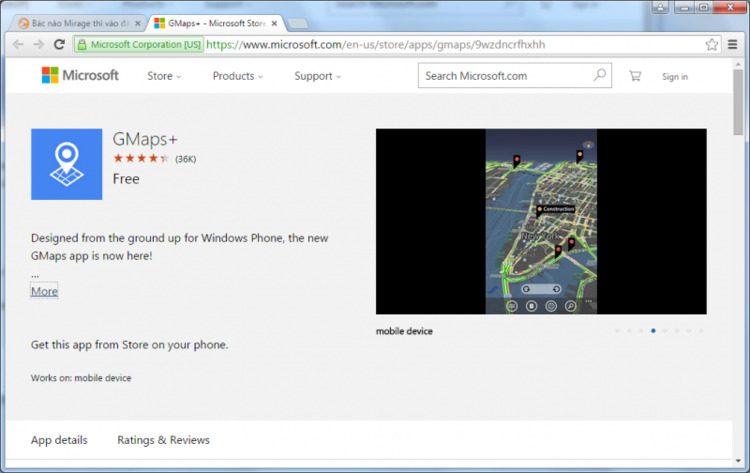The image size is (750, 473).
Task: Bookmark page with star icon
Action: click(712, 44)
